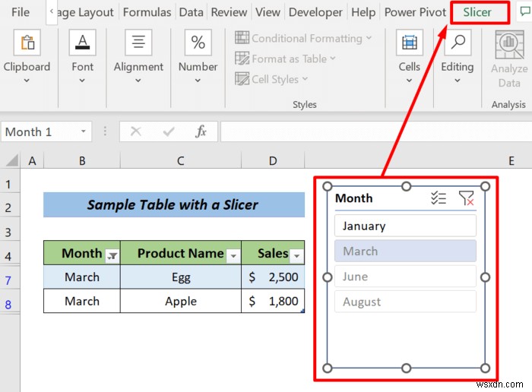Image resolution: width=532 pixels, height=392 pixels.
Task: Switch to the Data tab
Action: pyautogui.click(x=191, y=12)
